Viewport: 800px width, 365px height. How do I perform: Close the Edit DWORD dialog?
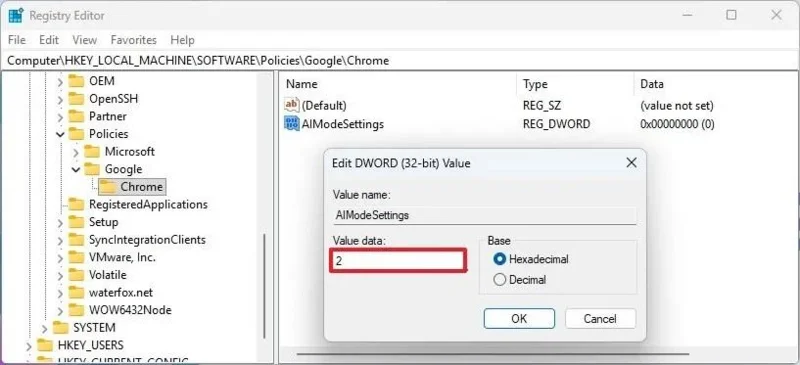tap(631, 163)
